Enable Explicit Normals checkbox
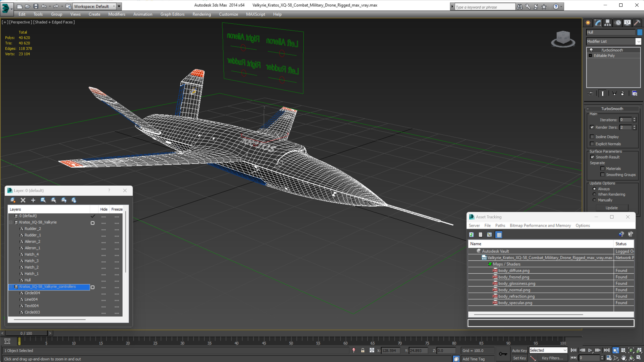The width and height of the screenshot is (644, 362). pyautogui.click(x=592, y=143)
